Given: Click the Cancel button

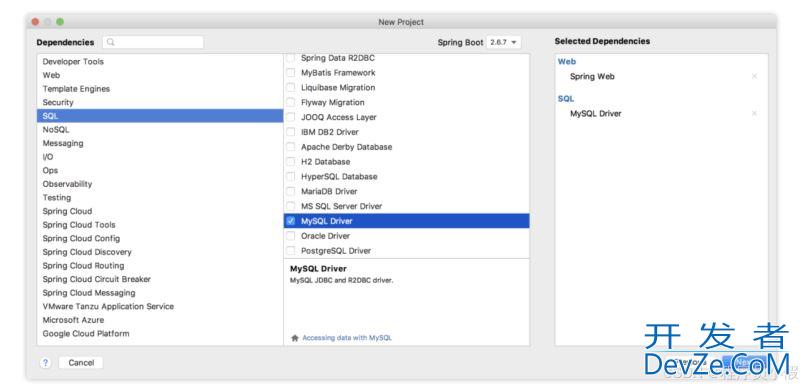Looking at the screenshot, I should (x=81, y=363).
